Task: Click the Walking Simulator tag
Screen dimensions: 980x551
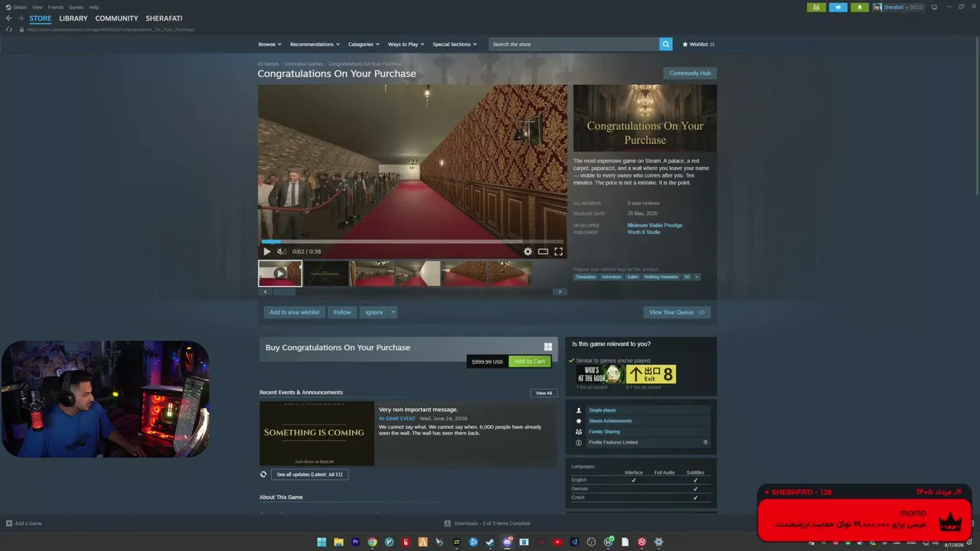Action: pyautogui.click(x=661, y=277)
